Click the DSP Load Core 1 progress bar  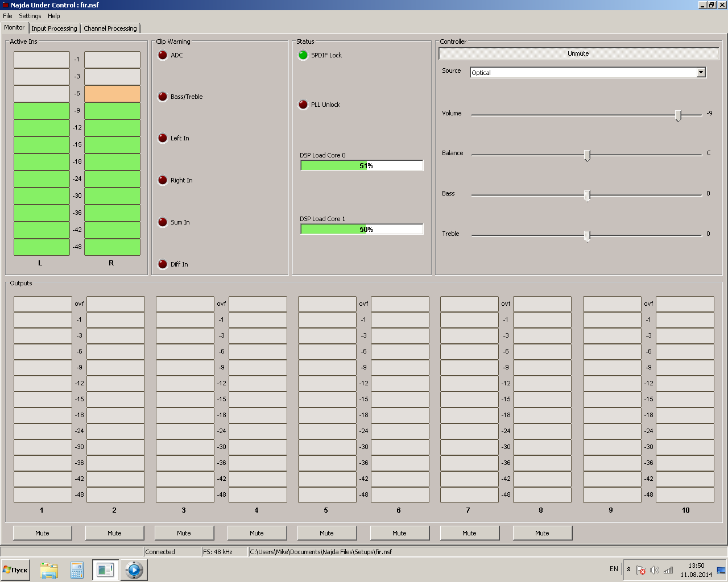tap(362, 229)
